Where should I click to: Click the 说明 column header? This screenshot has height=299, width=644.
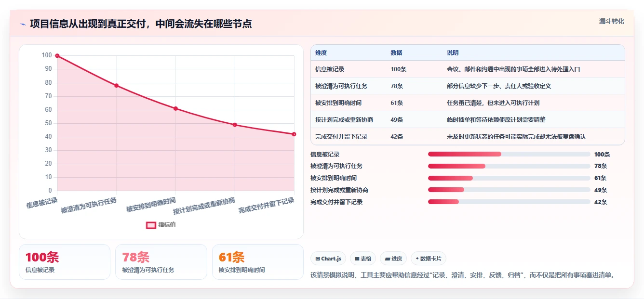pos(453,53)
